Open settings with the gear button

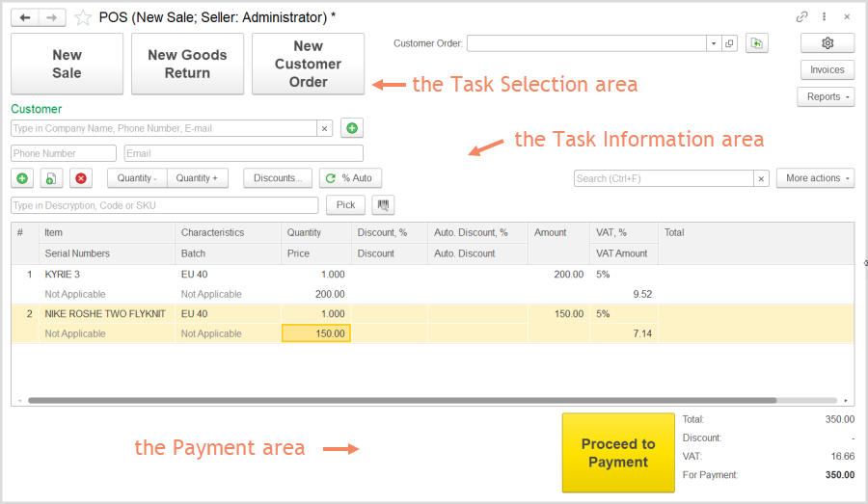click(827, 43)
